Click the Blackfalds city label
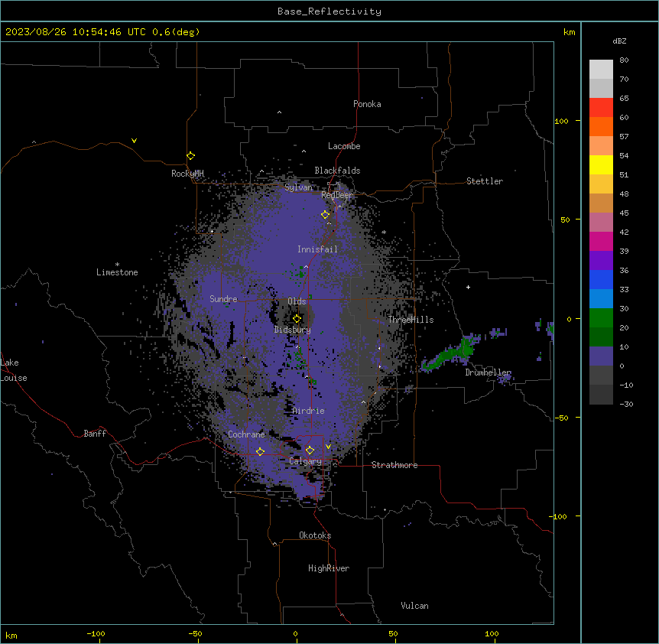The image size is (659, 644). pos(337,171)
